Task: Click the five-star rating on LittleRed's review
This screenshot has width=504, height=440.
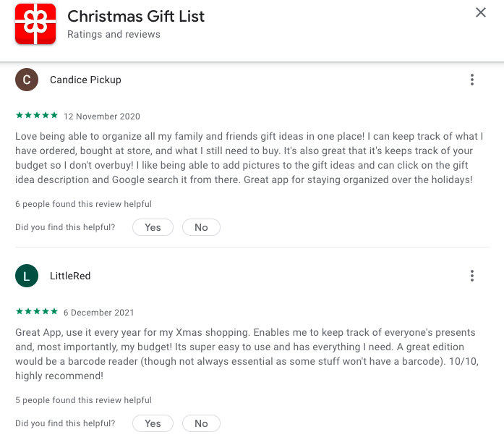Action: (37, 311)
